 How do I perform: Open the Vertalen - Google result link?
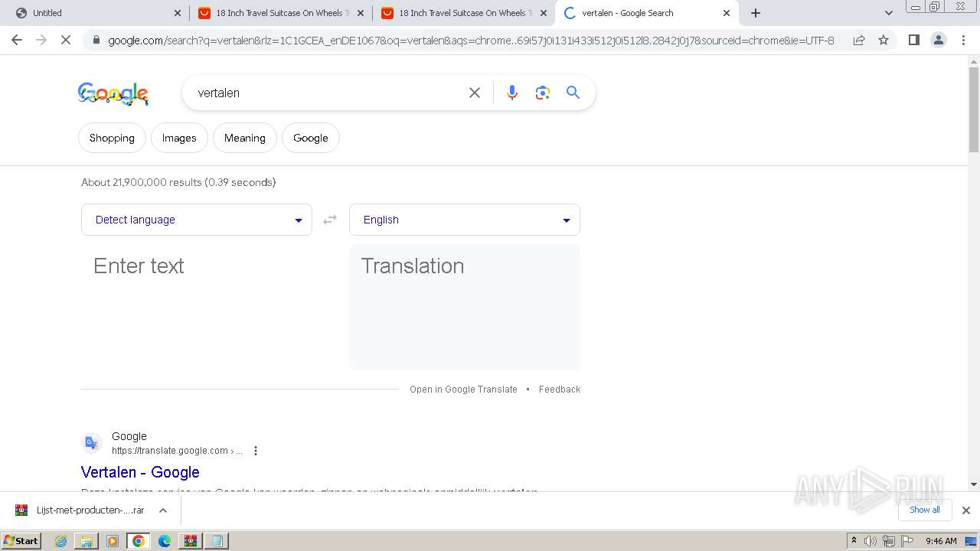coord(140,472)
